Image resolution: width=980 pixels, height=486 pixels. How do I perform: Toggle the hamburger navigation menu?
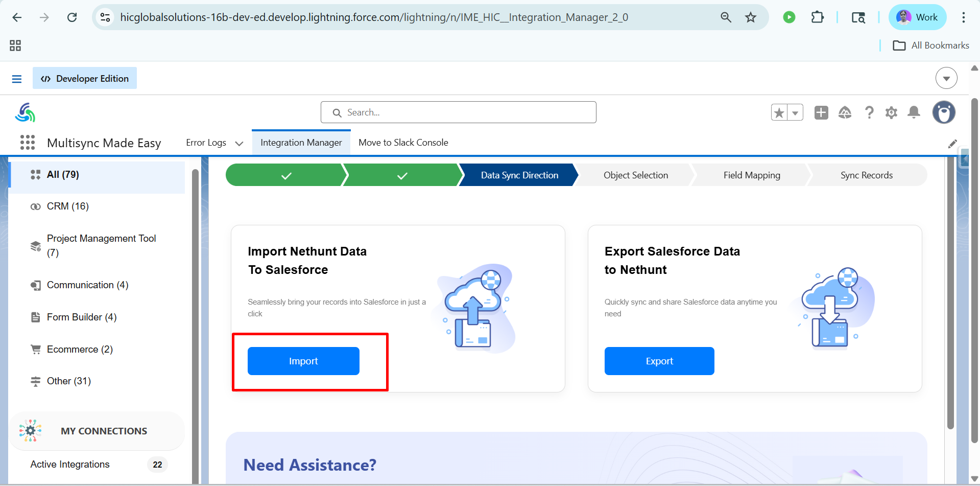[17, 79]
